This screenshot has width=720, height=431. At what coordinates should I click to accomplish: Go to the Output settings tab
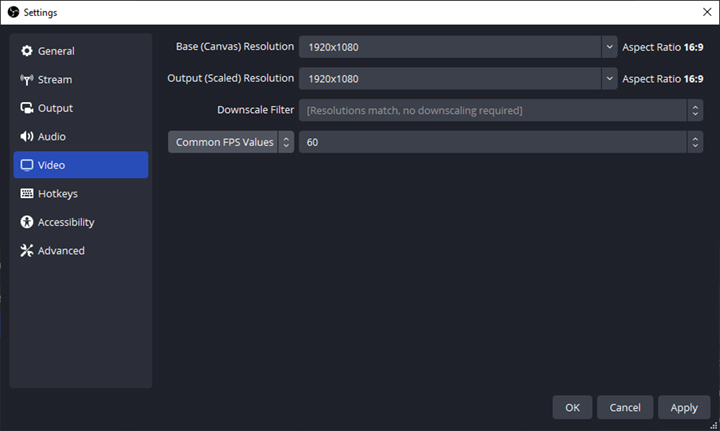81,108
